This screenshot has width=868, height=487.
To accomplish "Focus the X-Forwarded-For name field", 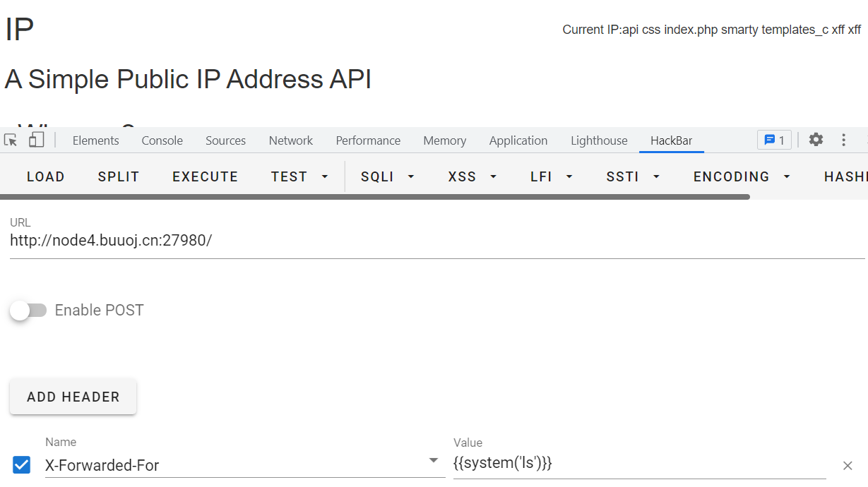I will (244, 464).
